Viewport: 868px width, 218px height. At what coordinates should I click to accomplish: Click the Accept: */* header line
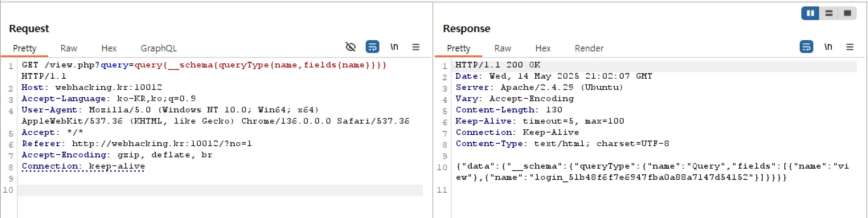(52, 132)
